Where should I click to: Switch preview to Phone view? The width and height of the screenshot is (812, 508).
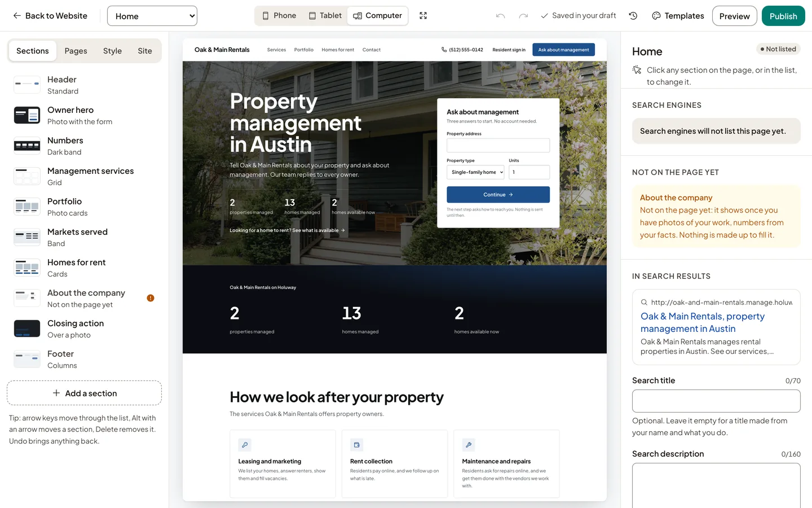(x=279, y=16)
